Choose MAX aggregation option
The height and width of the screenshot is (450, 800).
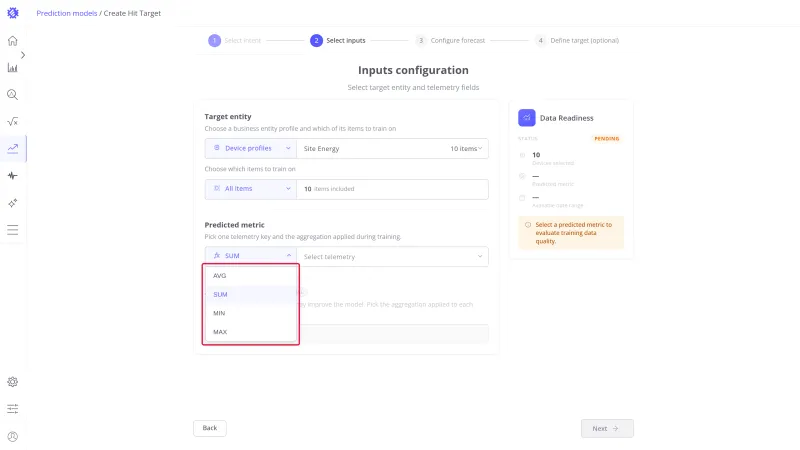pos(251,332)
